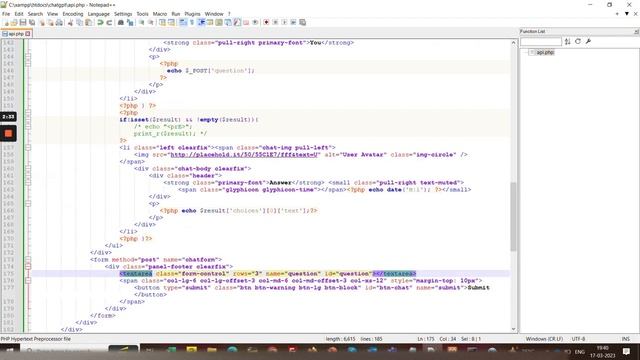Click INS mode in the status bar

[625, 339]
